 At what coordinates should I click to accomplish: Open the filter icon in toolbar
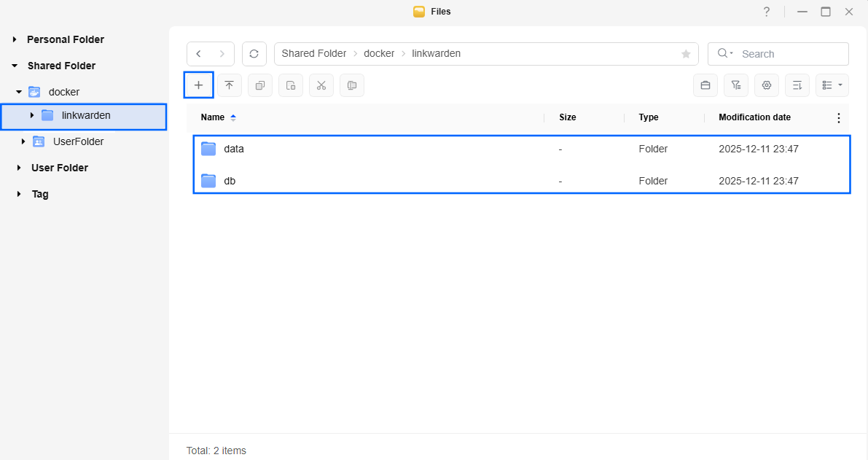pyautogui.click(x=735, y=85)
